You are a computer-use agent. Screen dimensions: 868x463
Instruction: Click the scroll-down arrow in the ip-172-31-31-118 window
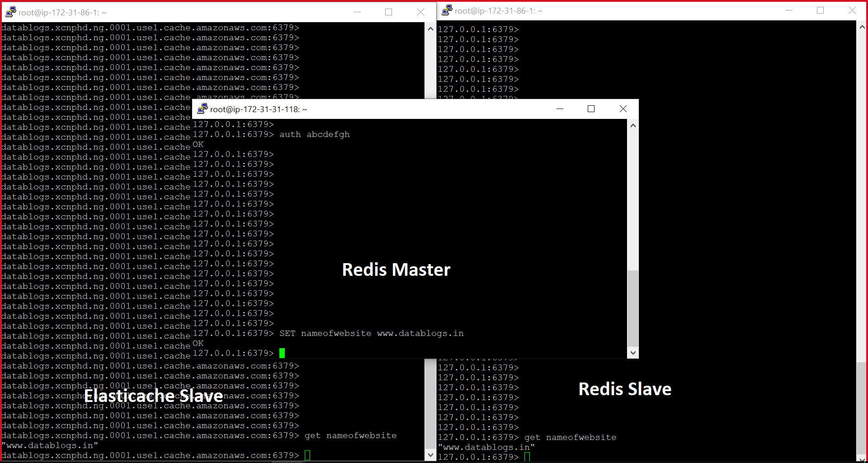(x=633, y=353)
